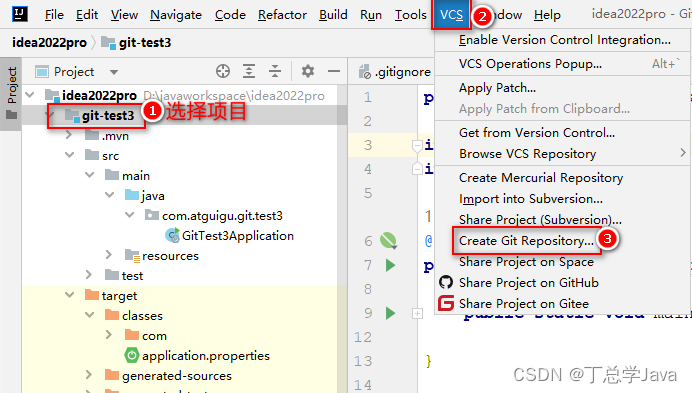Click the .gitignore file tab icon

pos(365,72)
